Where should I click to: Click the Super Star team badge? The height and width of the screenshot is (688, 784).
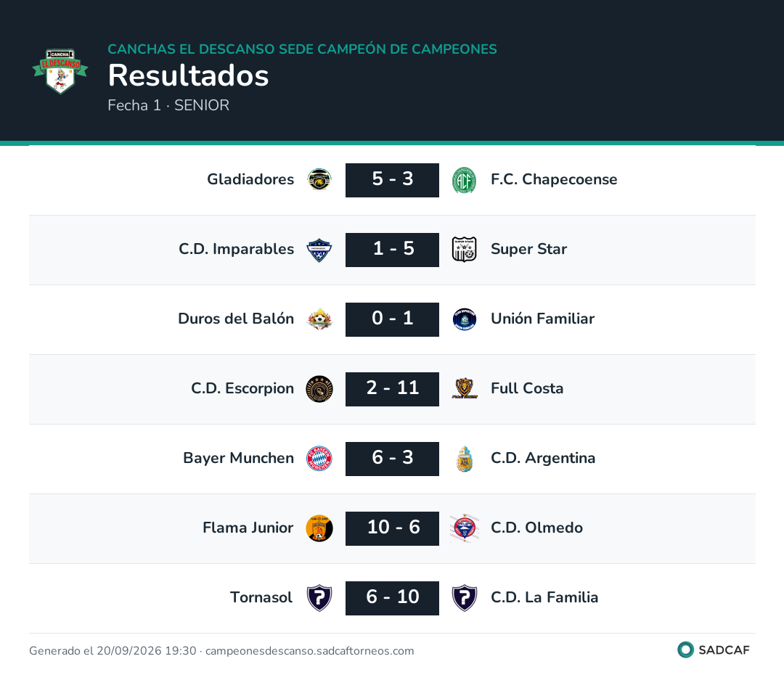tap(464, 250)
